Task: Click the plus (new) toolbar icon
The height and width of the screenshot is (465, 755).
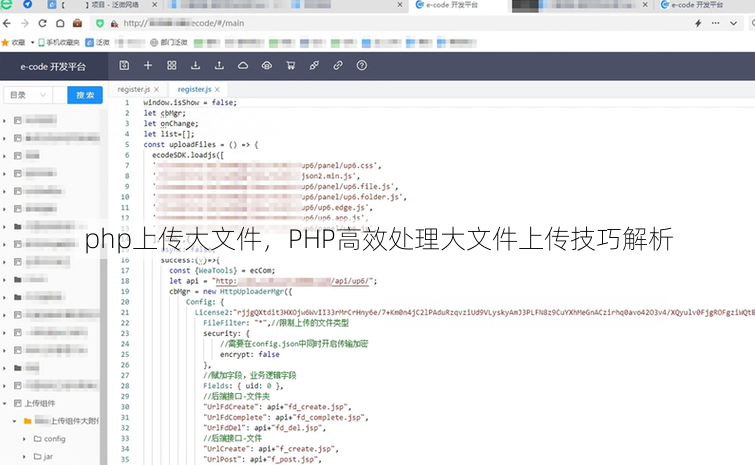Action: 148,65
